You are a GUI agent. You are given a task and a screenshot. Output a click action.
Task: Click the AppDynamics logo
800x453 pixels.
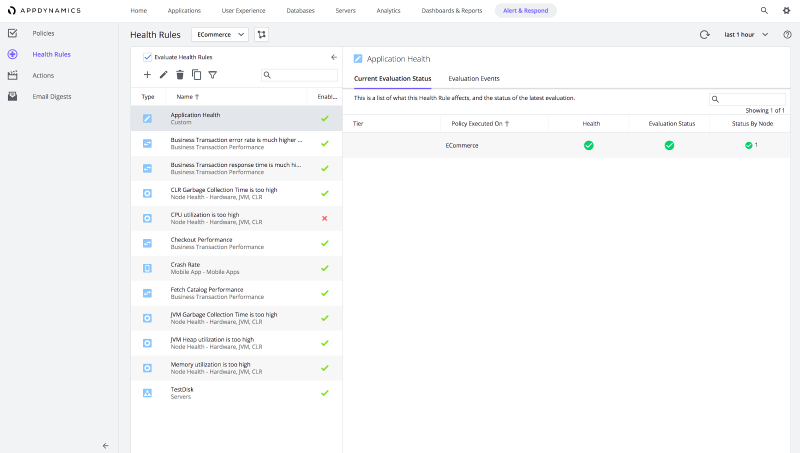tap(44, 10)
